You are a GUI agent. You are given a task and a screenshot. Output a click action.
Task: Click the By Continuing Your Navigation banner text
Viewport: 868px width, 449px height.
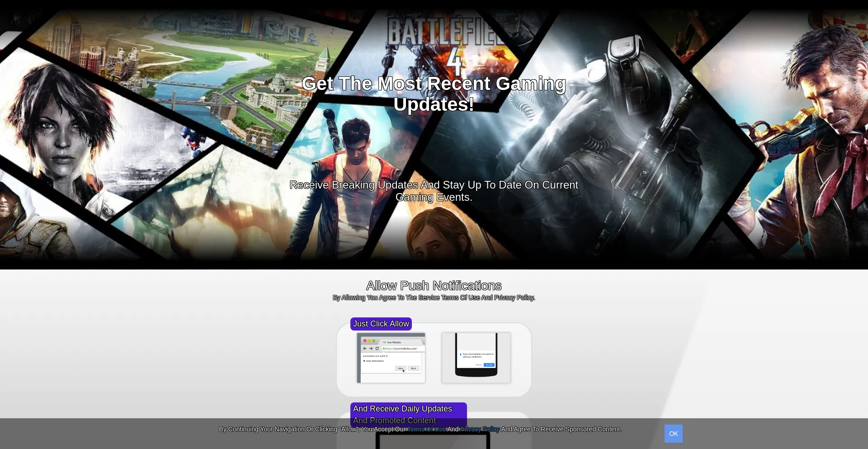(312, 429)
